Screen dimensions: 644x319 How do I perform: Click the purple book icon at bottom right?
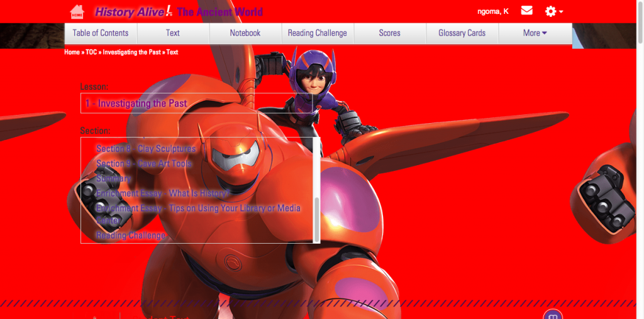552,315
